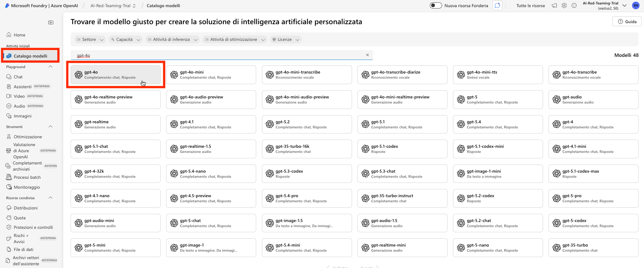Collapse the Playground section

tap(50, 67)
